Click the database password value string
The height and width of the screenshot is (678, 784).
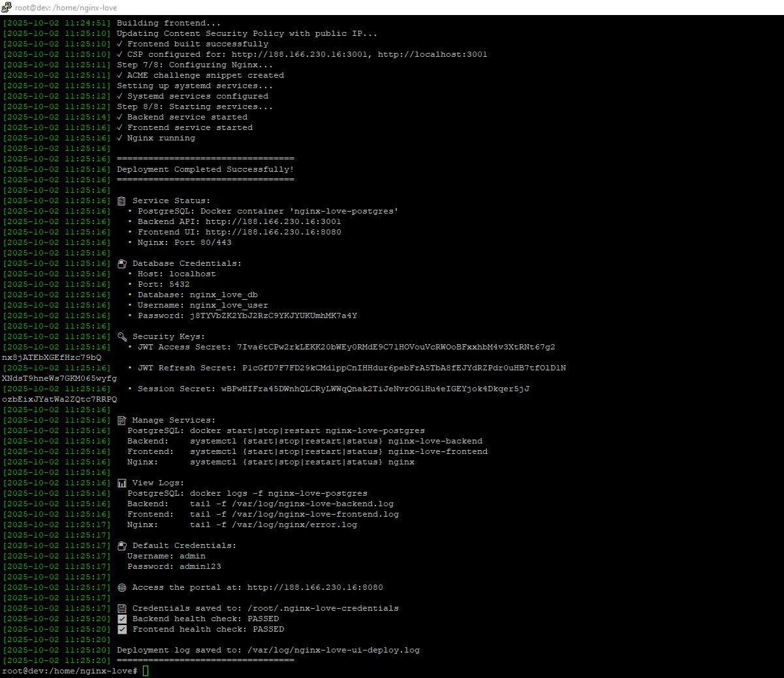[x=273, y=316]
